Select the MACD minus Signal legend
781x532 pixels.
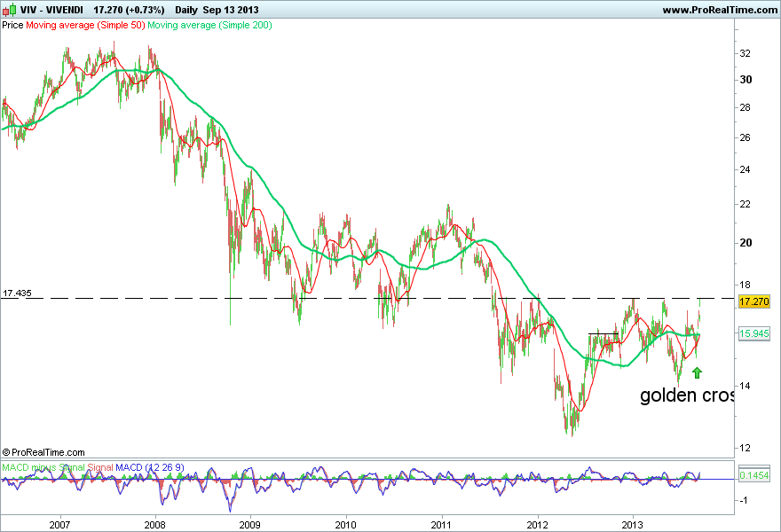43,468
